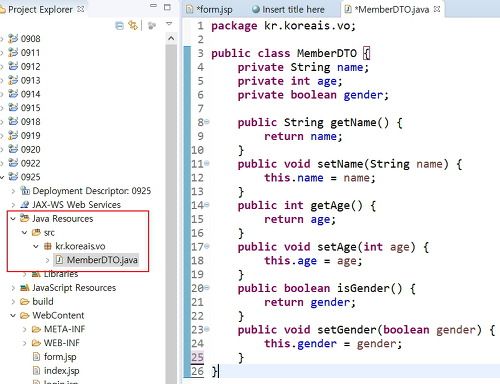Select project 0915 icon

point(13,108)
